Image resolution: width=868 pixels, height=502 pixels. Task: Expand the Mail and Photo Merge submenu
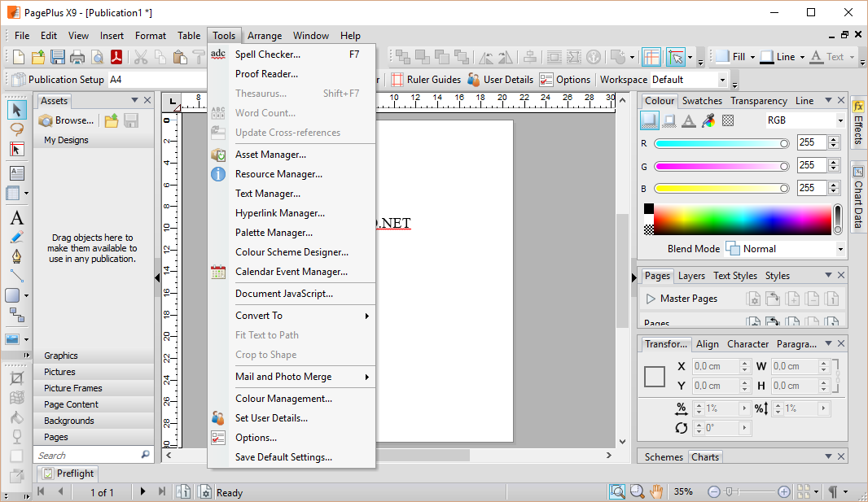292,377
